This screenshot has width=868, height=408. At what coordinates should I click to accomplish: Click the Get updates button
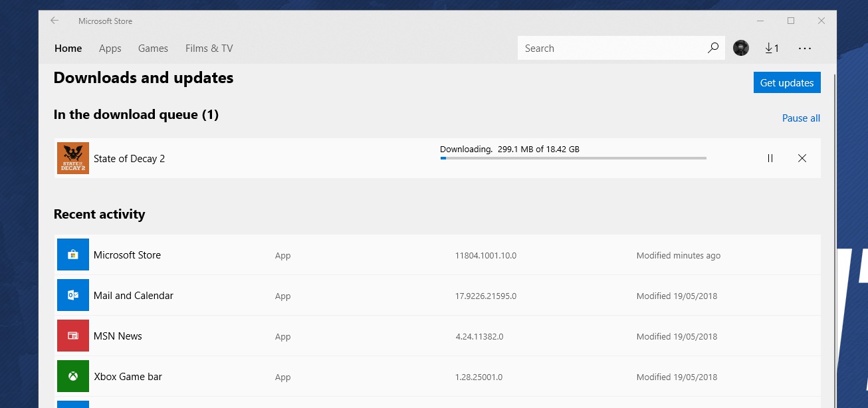point(787,82)
